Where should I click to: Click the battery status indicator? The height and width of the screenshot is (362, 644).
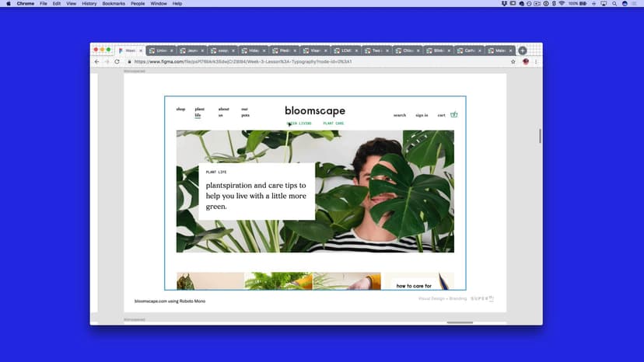[x=578, y=3]
